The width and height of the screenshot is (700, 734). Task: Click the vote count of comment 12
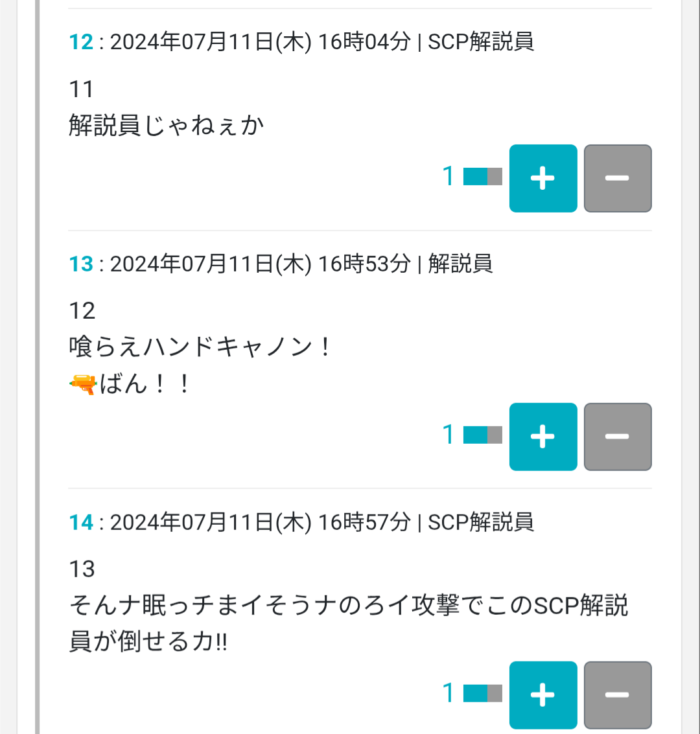tap(448, 177)
